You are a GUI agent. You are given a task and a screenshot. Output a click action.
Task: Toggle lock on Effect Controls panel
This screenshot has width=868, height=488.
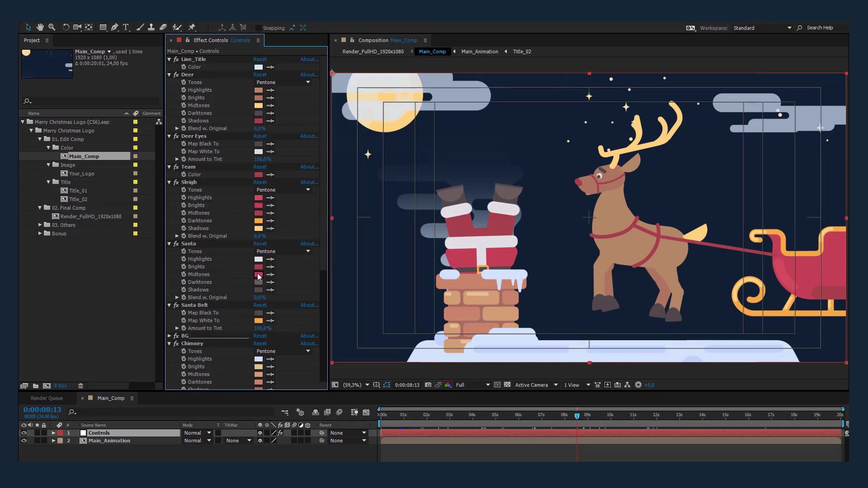(x=188, y=40)
